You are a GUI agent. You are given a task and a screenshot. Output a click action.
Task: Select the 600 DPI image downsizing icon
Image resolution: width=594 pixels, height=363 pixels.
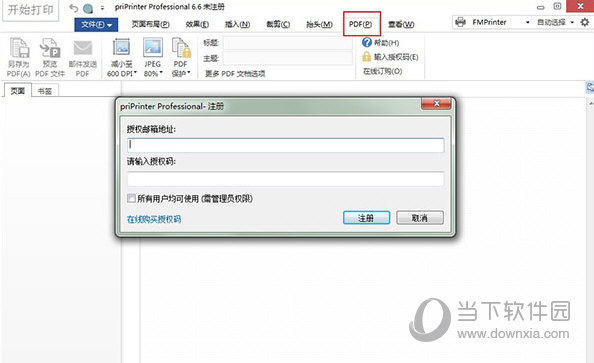[x=121, y=48]
